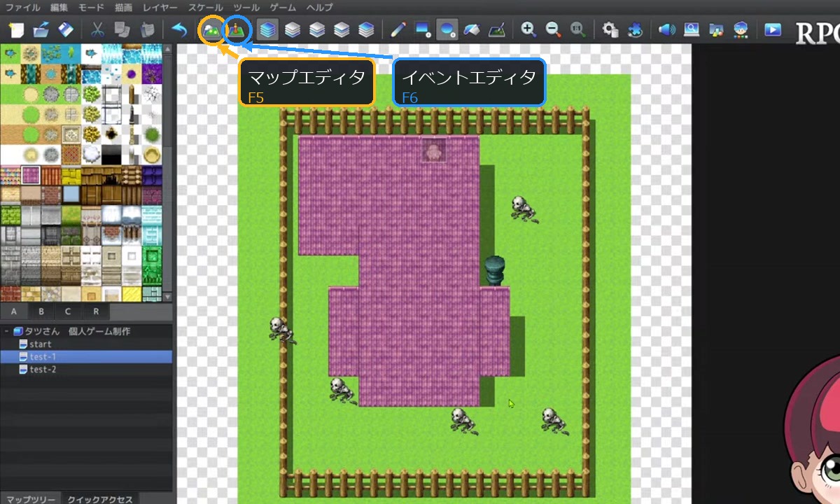This screenshot has width=840, height=504.
Task: Select layer icon directly left of pencil
Action: point(366,30)
